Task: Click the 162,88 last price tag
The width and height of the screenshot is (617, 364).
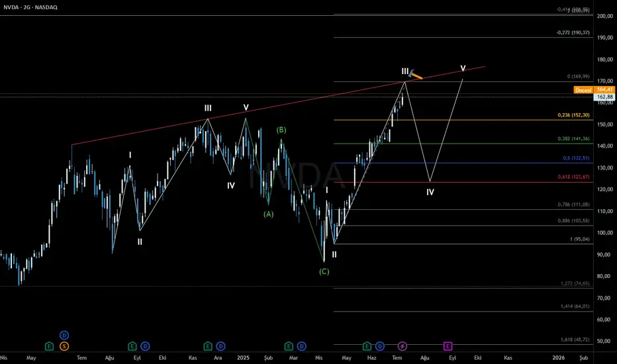Action: pyautogui.click(x=605, y=97)
